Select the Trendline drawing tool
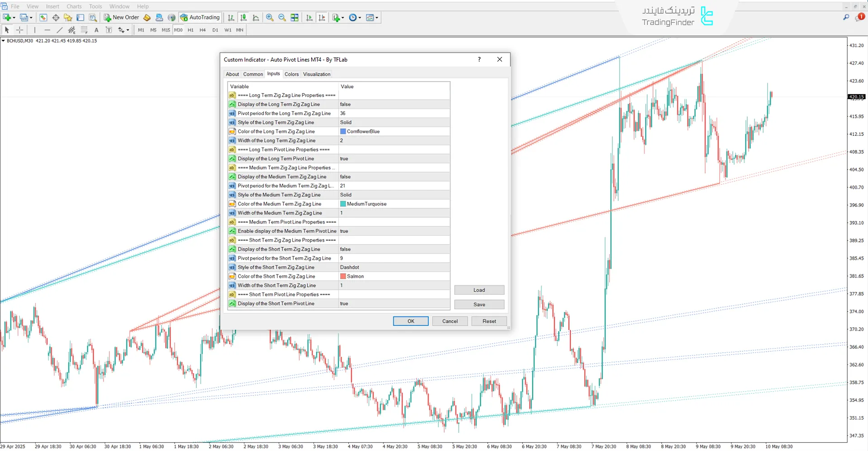Viewport: 868px width, 451px height. click(59, 30)
